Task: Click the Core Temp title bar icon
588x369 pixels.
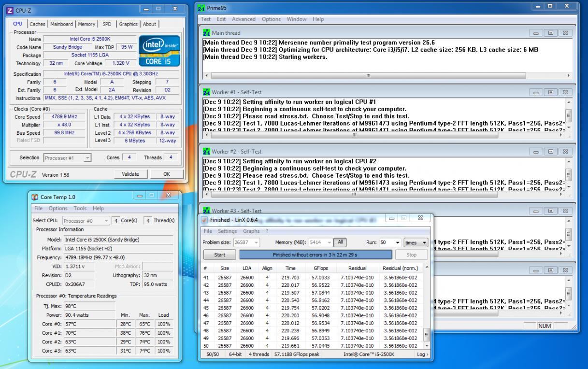Action: pyautogui.click(x=35, y=197)
